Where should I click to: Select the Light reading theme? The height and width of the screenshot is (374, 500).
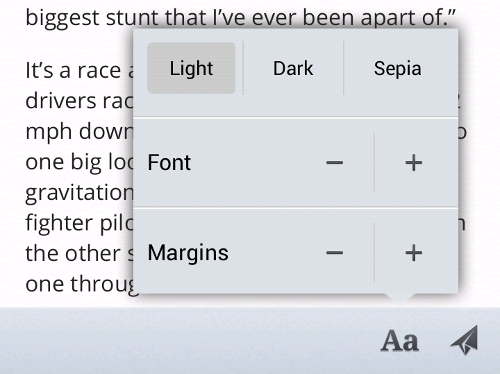[191, 68]
